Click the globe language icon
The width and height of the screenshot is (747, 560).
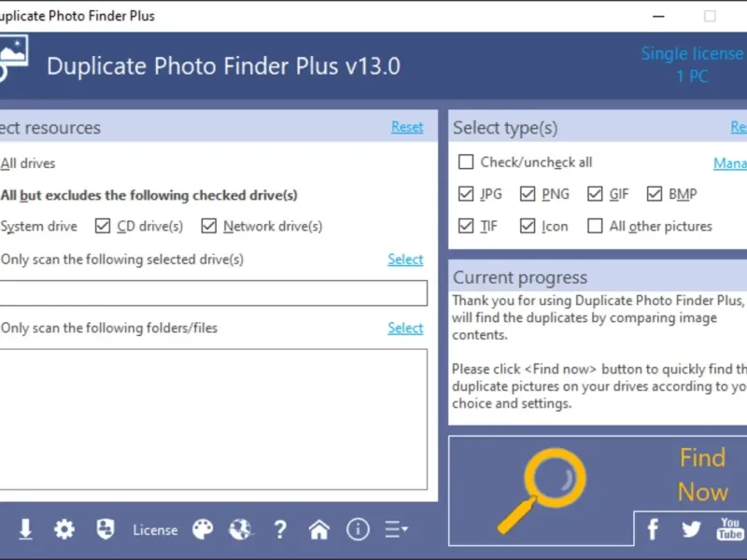[241, 529]
